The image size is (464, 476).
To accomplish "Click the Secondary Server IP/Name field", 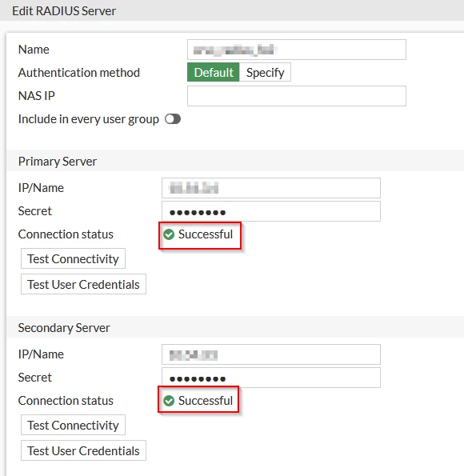I will 271,354.
